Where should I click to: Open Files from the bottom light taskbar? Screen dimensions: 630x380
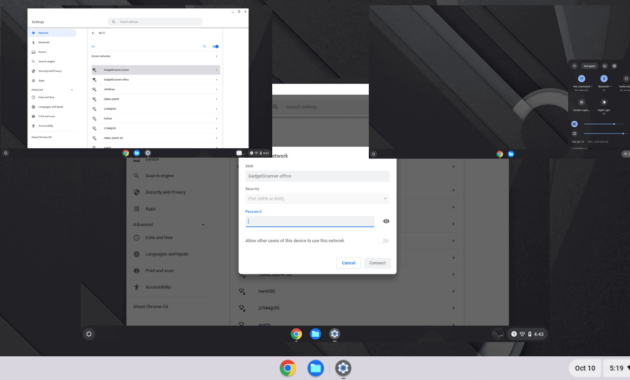[315, 368]
